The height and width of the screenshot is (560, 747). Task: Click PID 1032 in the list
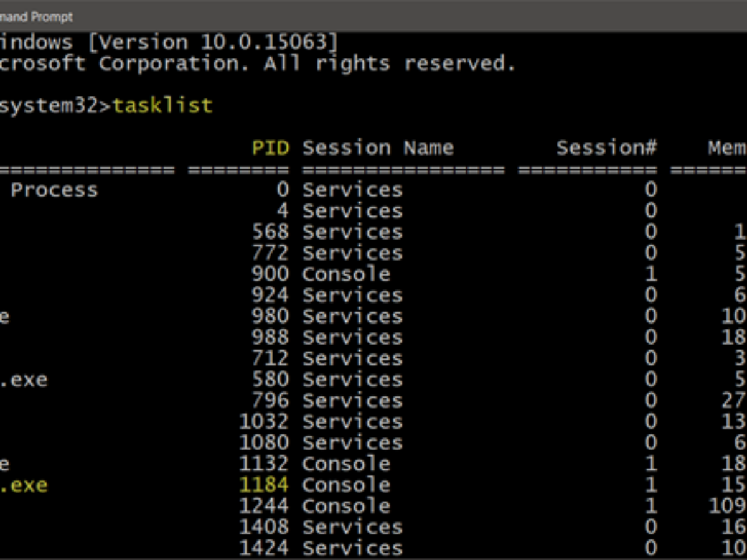point(264,422)
